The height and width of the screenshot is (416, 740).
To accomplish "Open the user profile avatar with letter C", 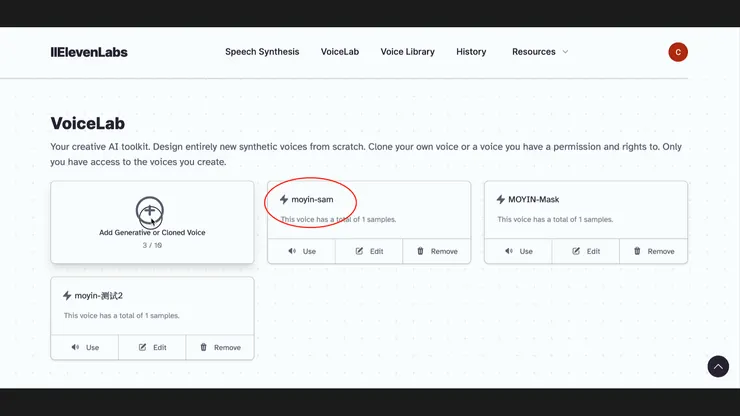I will [678, 52].
